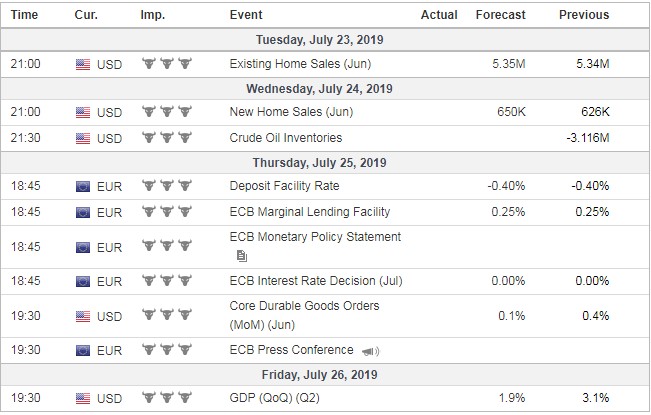Click the Imp. column header
The width and height of the screenshot is (651, 415).
click(x=155, y=15)
